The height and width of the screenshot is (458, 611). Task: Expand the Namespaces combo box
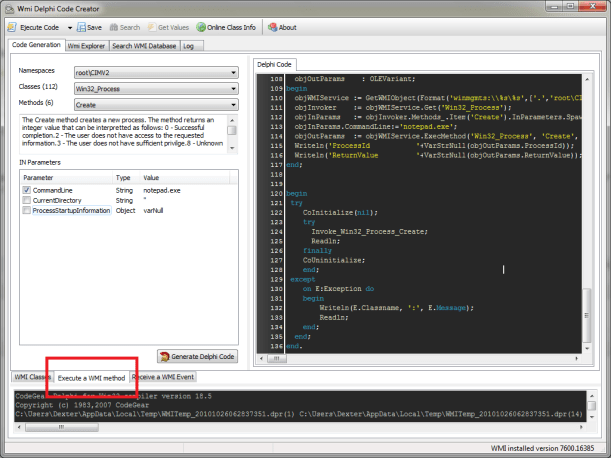tap(232, 72)
